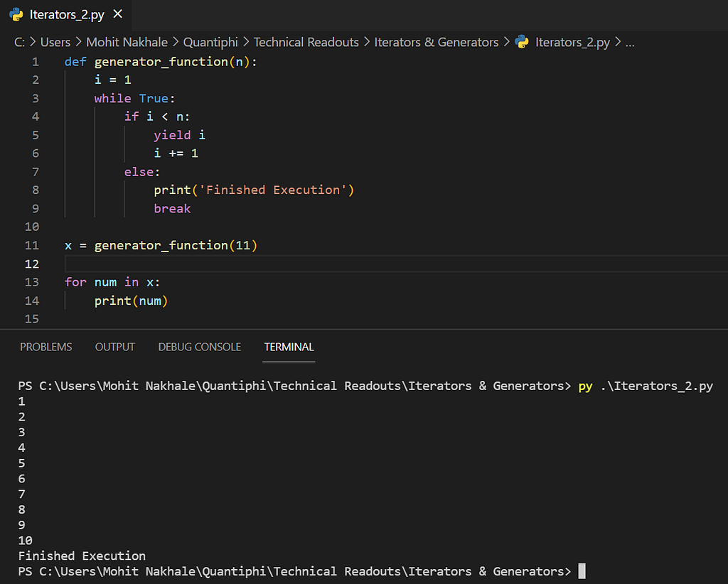
Task: Click 'generator_function(11)' call on line 11
Action: (176, 245)
